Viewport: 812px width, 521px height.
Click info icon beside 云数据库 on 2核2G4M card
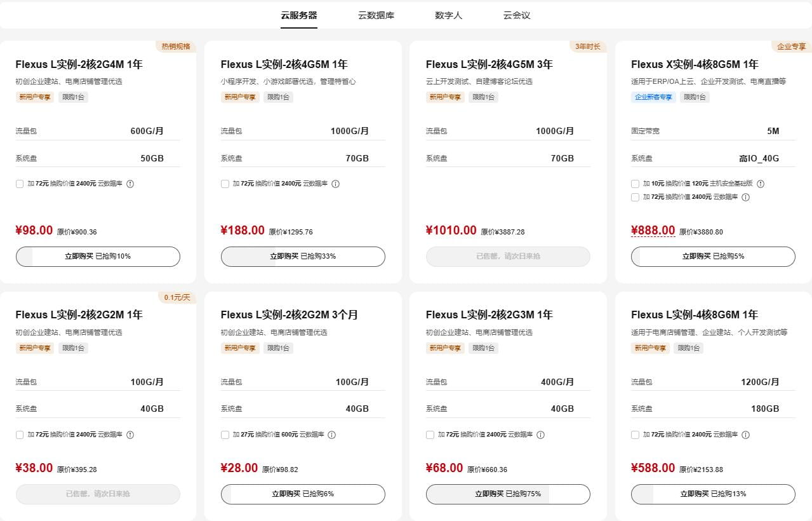point(130,184)
